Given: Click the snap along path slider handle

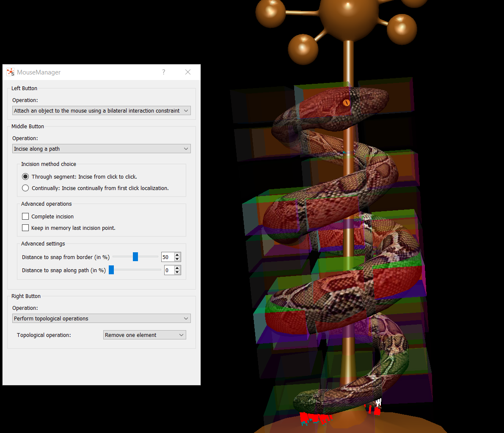Looking at the screenshot, I should pos(111,270).
